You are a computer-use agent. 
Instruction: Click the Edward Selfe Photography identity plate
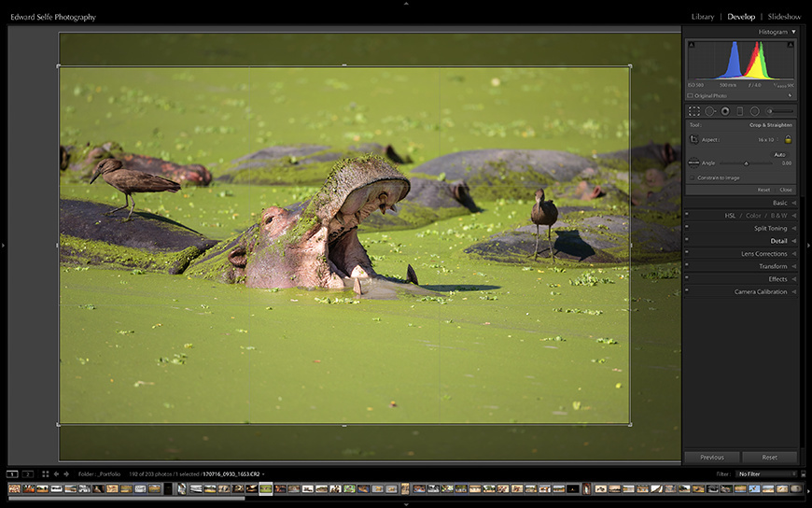pos(53,17)
